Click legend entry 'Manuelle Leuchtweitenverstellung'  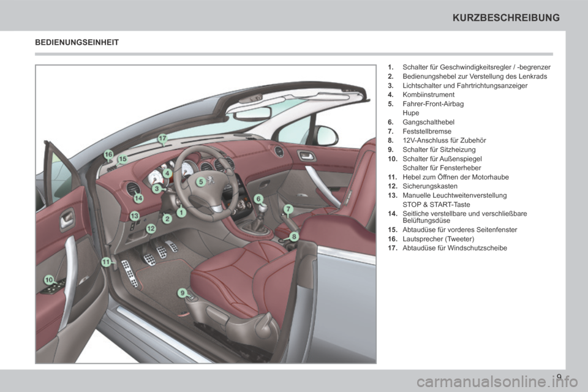pos(454,195)
